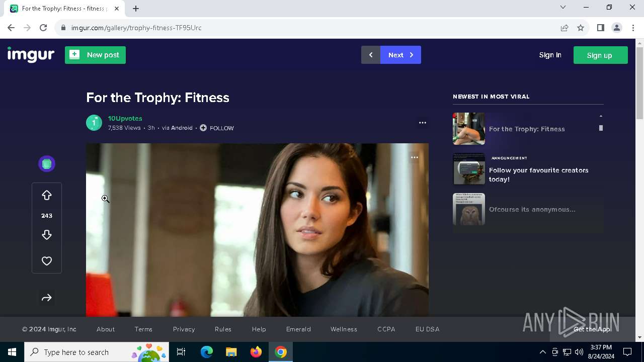Viewport: 644px width, 362px height.
Task: Click Get the App button
Action: pos(592,329)
